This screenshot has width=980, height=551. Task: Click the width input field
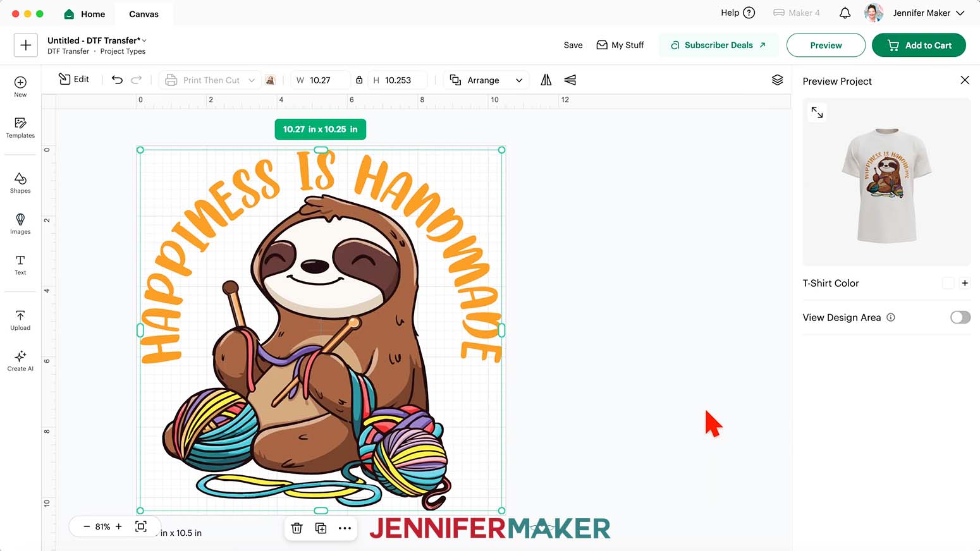click(329, 80)
